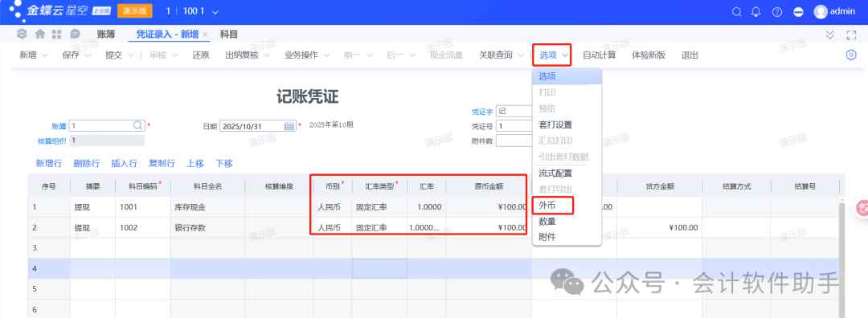Open the help question mark icon
This screenshot has width=868, height=318.
(x=777, y=11)
